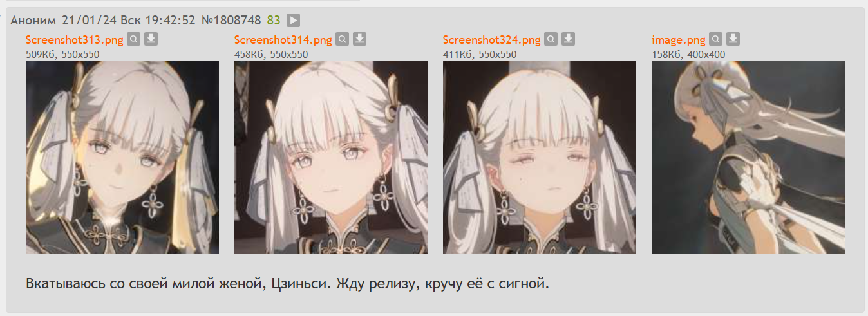Click the search icon next to Screenshot314.png
Image resolution: width=868 pixels, height=316 pixels.
(x=343, y=39)
